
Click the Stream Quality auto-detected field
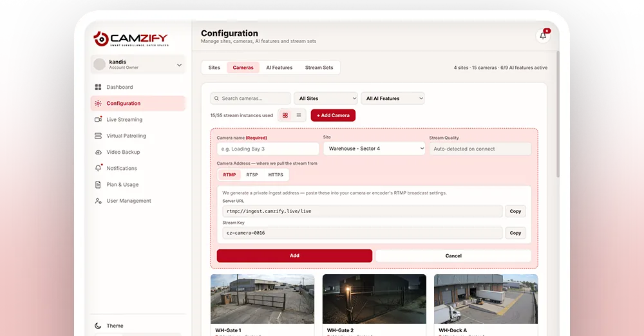[x=480, y=149]
